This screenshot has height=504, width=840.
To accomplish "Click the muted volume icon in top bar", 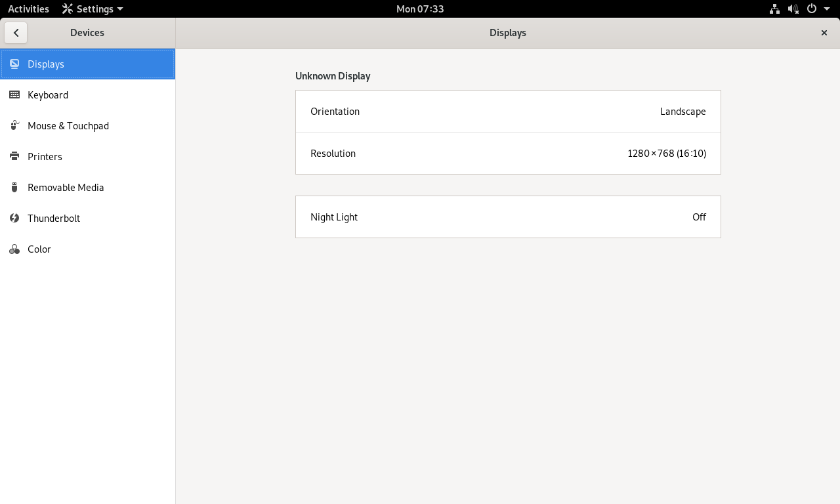I will tap(793, 9).
